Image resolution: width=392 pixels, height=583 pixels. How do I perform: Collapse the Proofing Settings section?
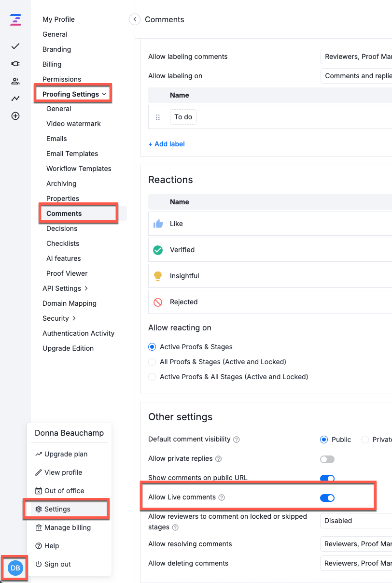coord(74,94)
